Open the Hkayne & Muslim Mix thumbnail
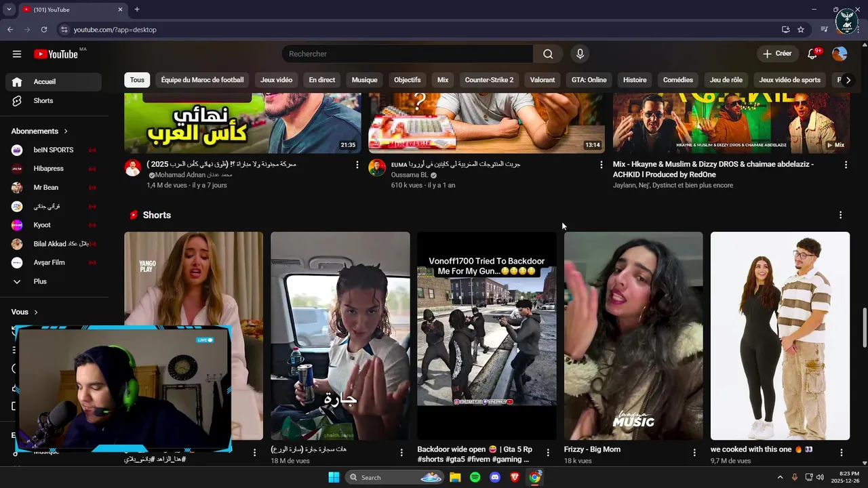The image size is (868, 488). [731, 123]
